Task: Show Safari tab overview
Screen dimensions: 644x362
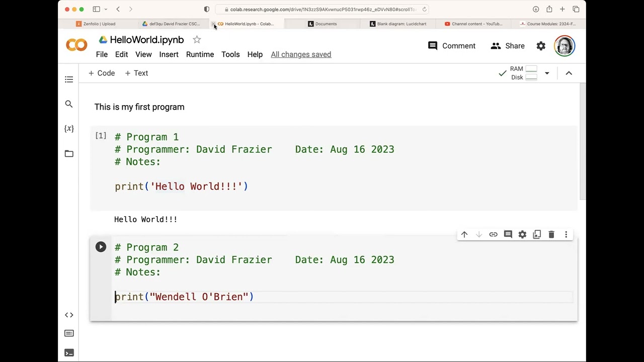Action: (x=576, y=9)
